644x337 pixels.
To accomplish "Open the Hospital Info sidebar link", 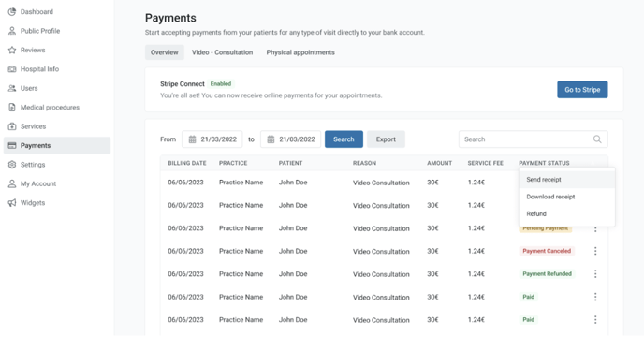I will click(x=40, y=69).
